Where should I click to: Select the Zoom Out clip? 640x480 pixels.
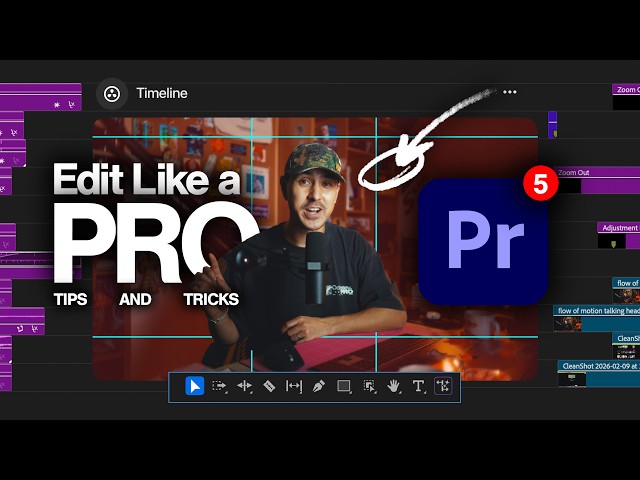tap(598, 180)
